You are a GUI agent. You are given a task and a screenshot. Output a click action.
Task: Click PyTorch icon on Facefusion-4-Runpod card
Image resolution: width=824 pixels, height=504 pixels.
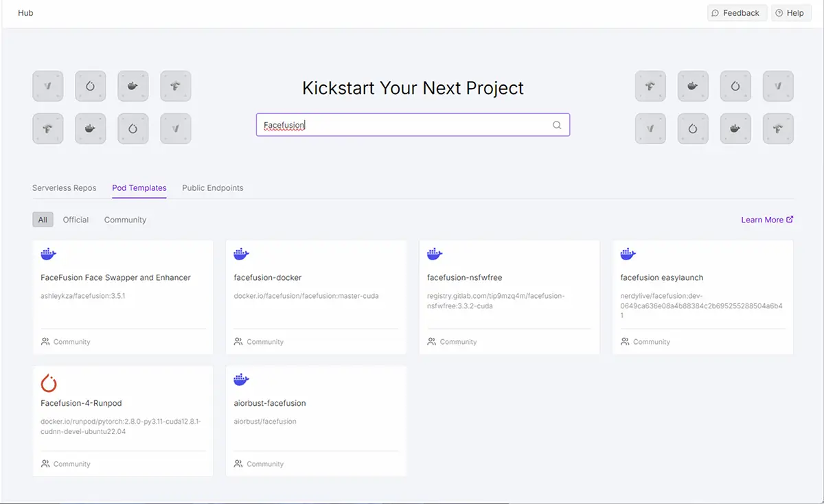49,382
